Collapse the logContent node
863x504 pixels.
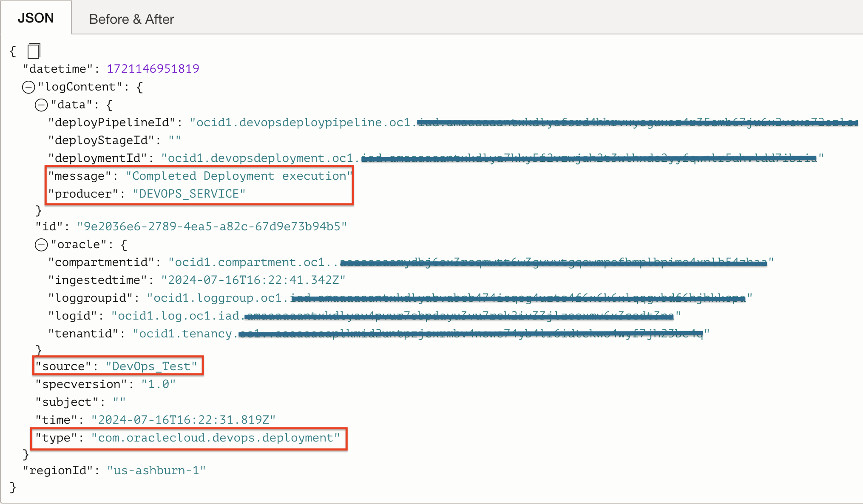coord(28,87)
